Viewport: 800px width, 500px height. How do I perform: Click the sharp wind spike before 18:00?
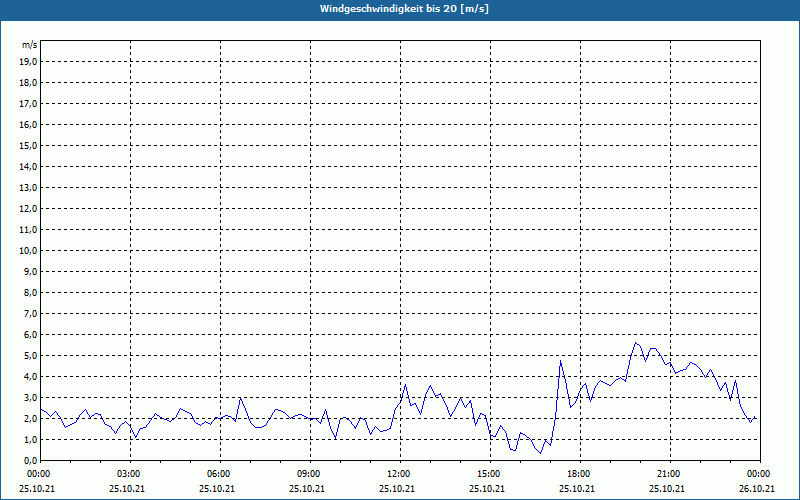click(x=561, y=361)
